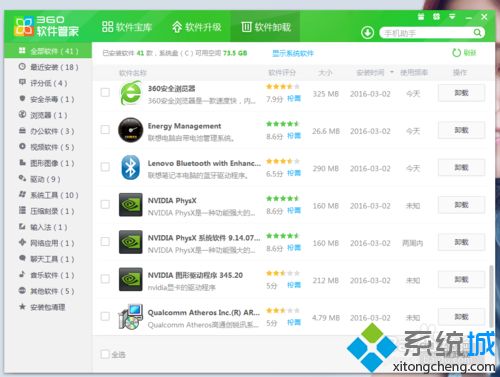Click the 显示系统软件 link

(293, 53)
